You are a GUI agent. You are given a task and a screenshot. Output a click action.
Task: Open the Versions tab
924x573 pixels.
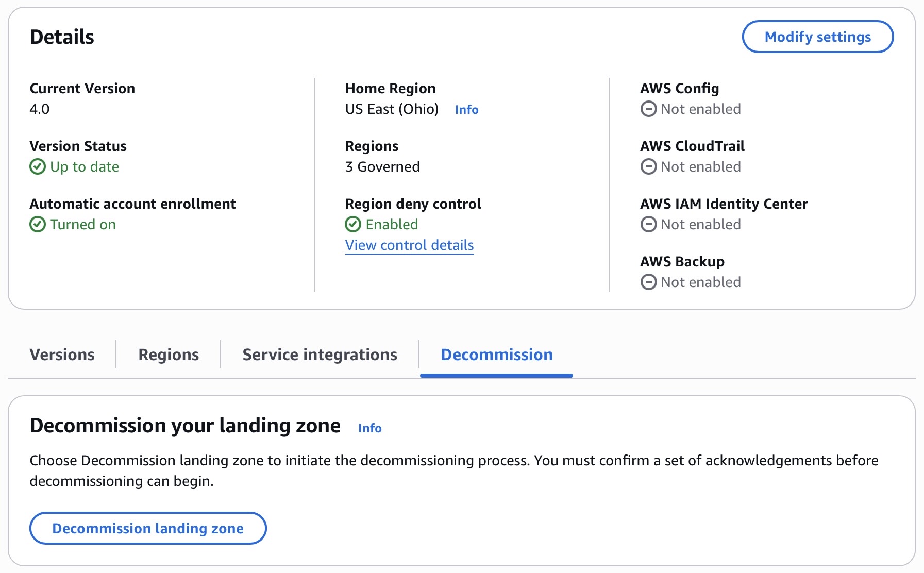pos(62,355)
